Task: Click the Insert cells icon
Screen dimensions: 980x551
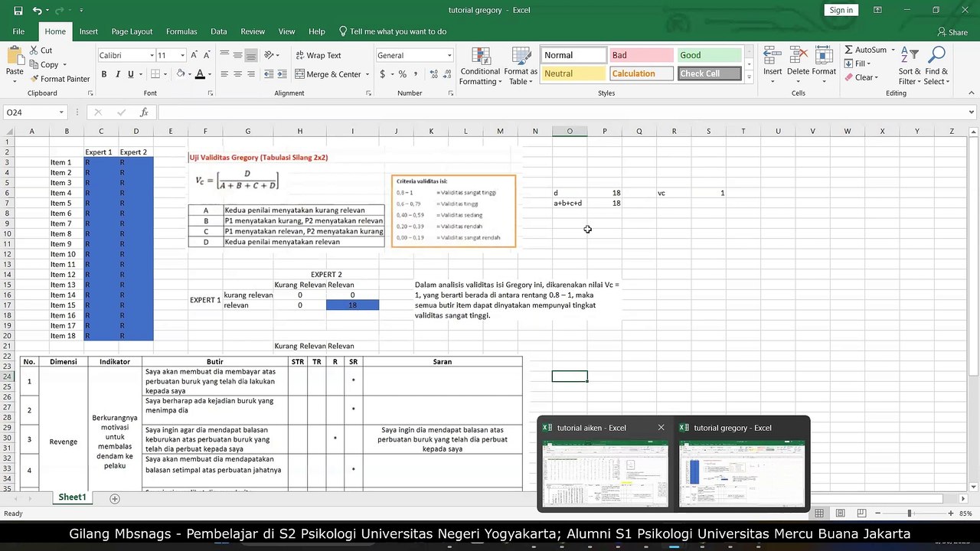Action: point(773,57)
